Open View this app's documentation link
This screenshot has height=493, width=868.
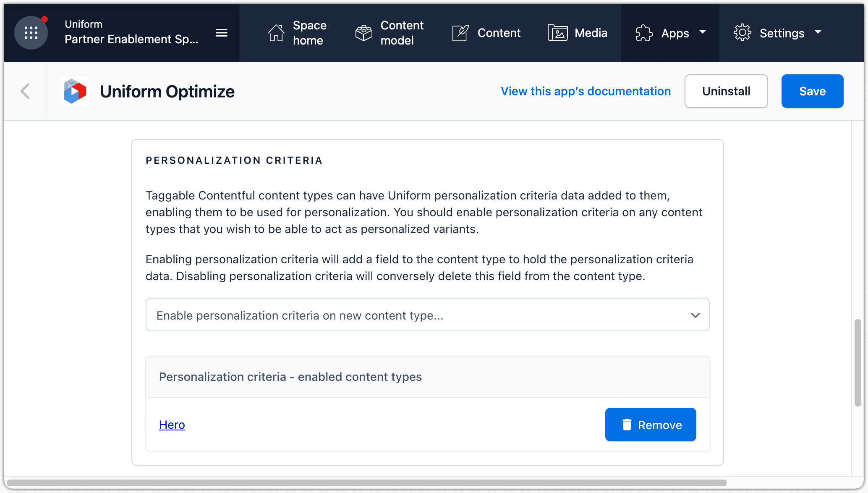click(x=586, y=91)
